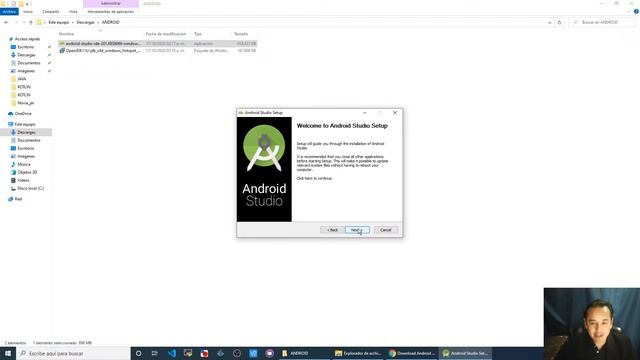Select the Administrar contextual tab
640x360 pixels.
coord(111,3)
